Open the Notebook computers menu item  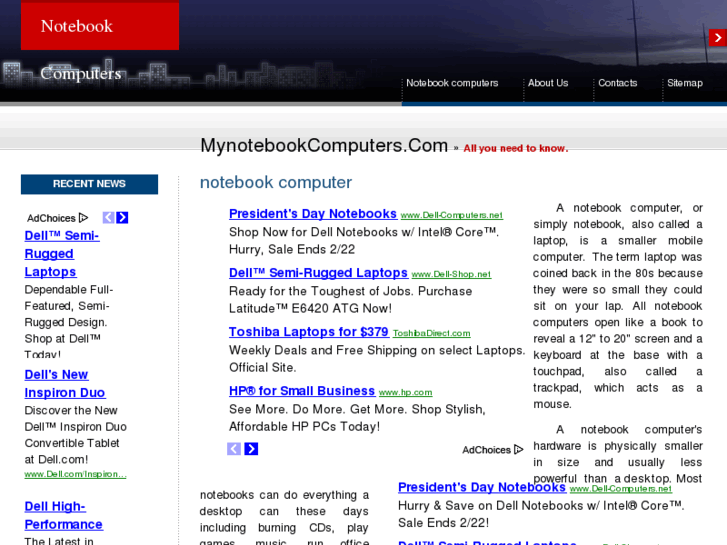click(x=452, y=83)
